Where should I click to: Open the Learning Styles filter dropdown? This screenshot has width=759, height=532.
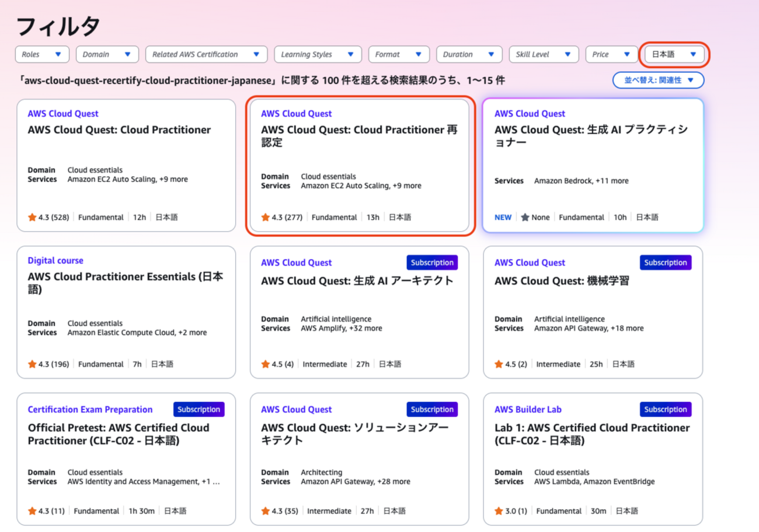pyautogui.click(x=318, y=54)
